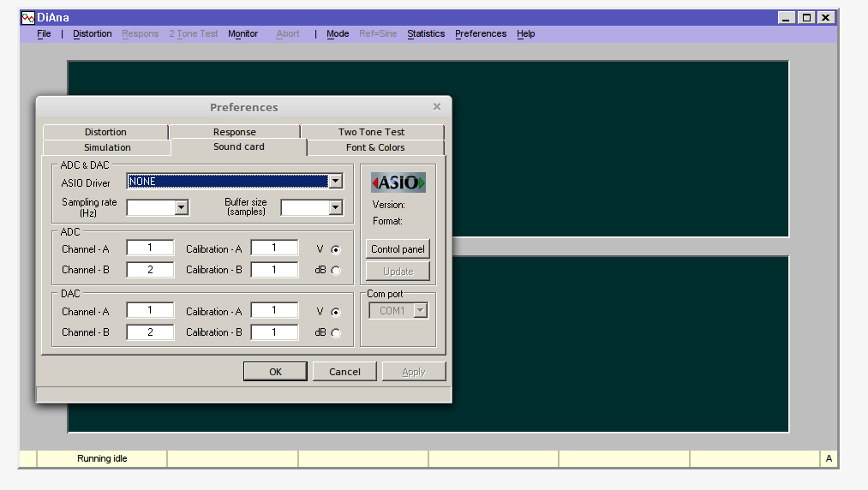Click the Update button
The width and height of the screenshot is (868, 490).
398,272
